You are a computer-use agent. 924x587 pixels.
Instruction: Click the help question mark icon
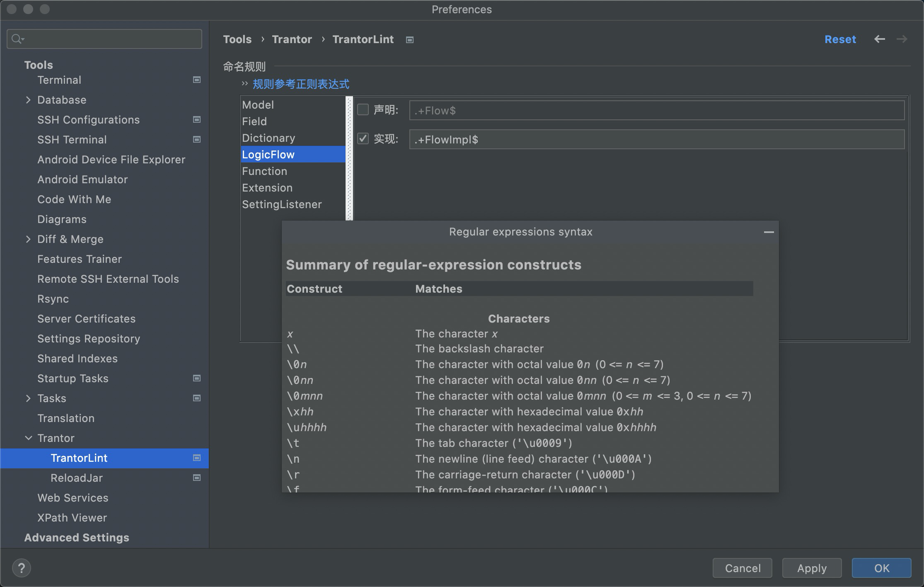point(22,568)
